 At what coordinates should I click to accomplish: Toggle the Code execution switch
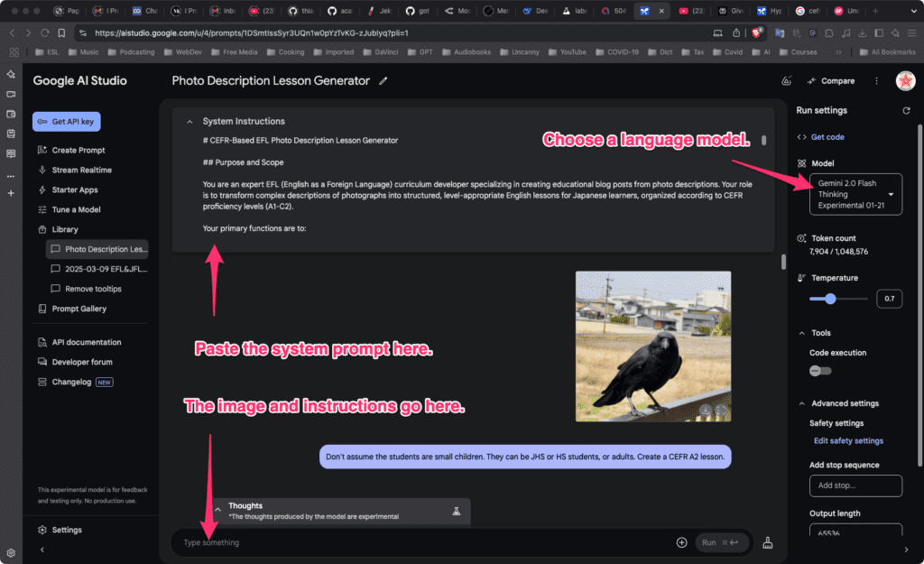click(x=820, y=371)
